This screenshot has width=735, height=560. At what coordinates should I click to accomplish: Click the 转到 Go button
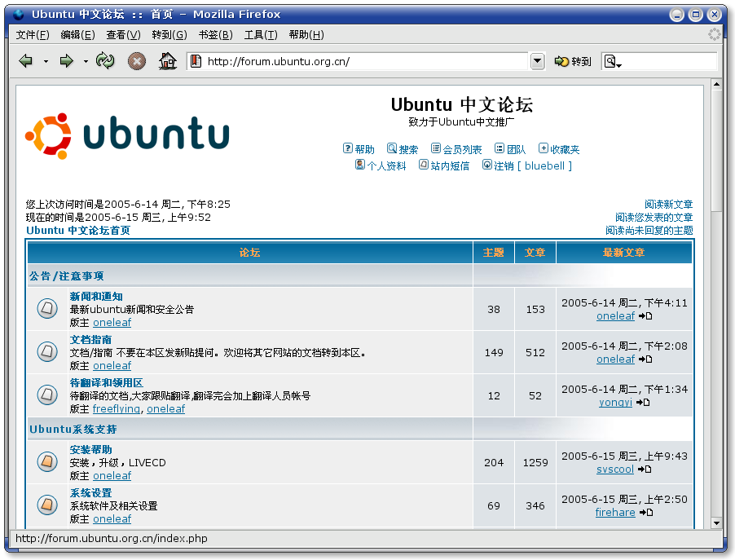[x=572, y=61]
